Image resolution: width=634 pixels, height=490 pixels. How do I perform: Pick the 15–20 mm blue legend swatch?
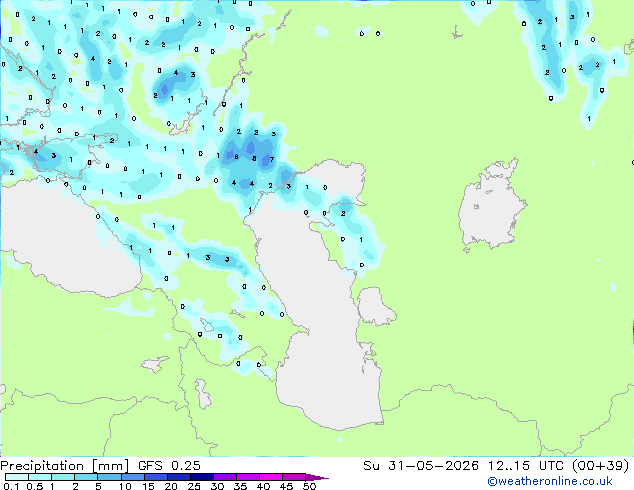click(155, 477)
